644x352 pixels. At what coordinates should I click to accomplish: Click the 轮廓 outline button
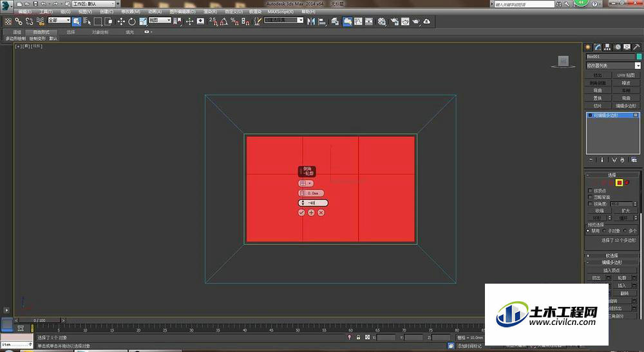[621, 278]
